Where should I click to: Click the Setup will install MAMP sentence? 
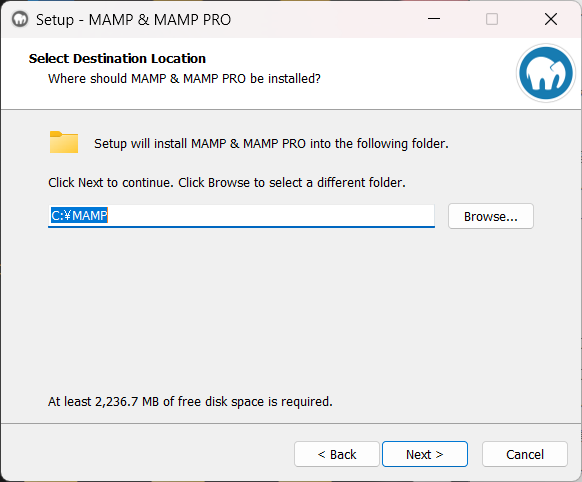point(271,144)
